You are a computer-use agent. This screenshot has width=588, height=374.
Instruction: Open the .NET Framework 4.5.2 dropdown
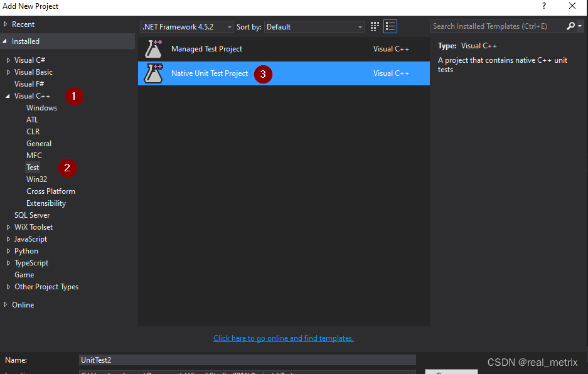point(187,26)
